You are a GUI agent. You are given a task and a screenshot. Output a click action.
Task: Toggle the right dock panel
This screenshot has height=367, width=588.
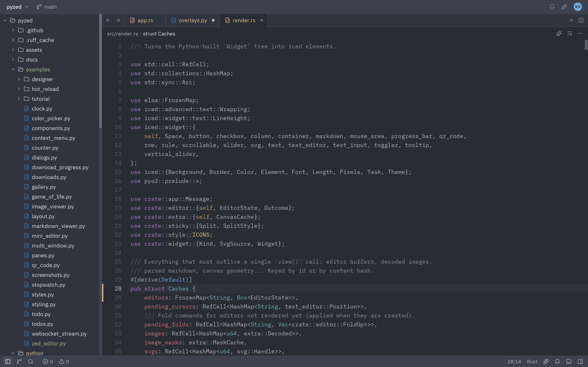[x=580, y=361]
